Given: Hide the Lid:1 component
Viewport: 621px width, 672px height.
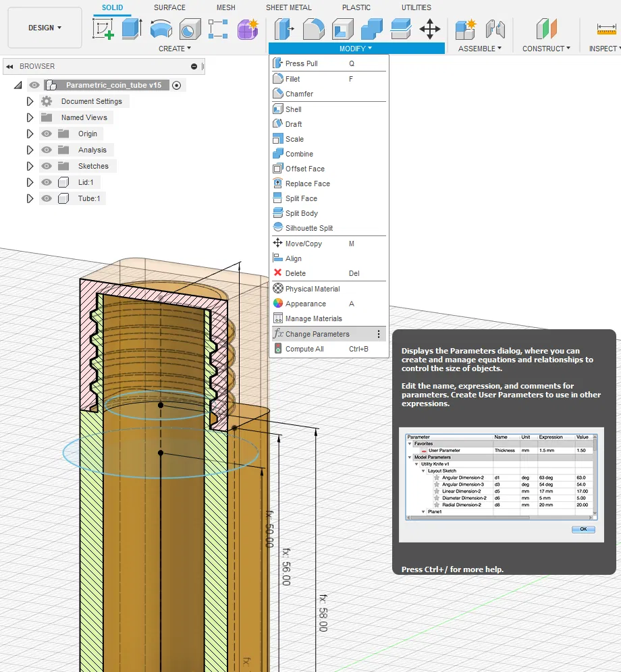Looking at the screenshot, I should tap(47, 182).
